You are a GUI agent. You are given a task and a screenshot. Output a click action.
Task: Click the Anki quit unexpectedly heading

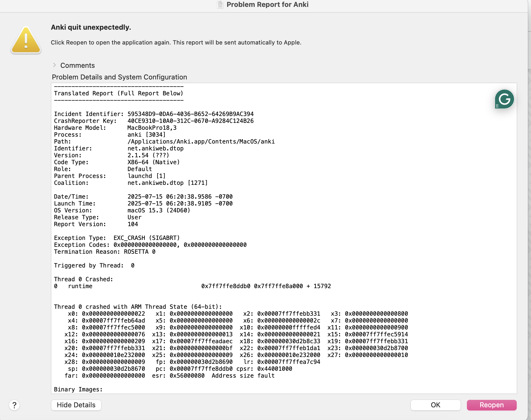coord(91,27)
